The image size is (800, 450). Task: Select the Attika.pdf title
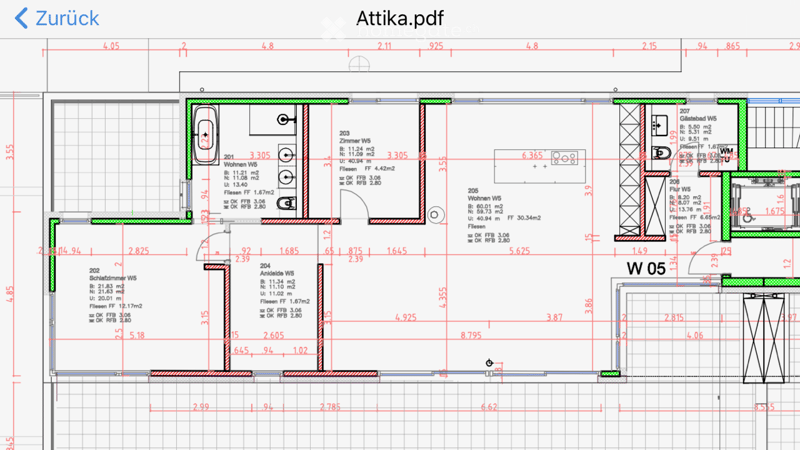coord(399,18)
